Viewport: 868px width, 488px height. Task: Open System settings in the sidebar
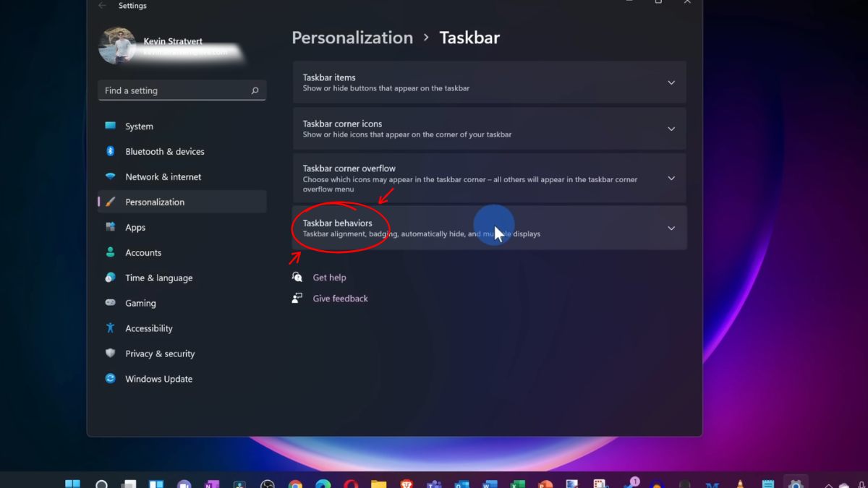[x=182, y=126]
